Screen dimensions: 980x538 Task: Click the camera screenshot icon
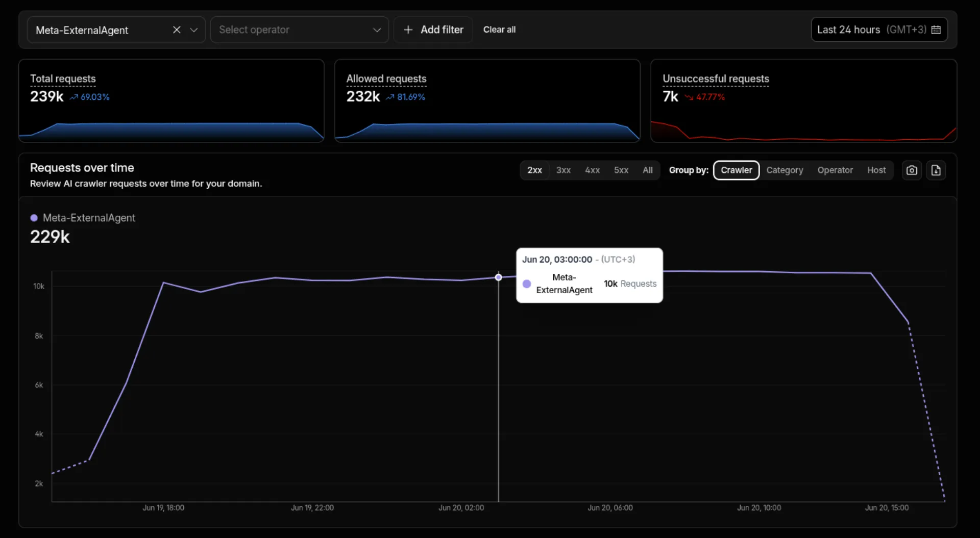click(912, 170)
